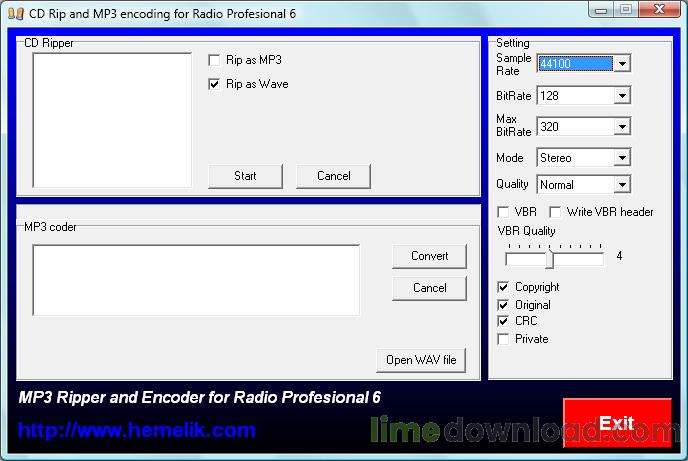Screen dimensions: 688x461
Task: Click the Stereo mode value field
Action: point(575,158)
